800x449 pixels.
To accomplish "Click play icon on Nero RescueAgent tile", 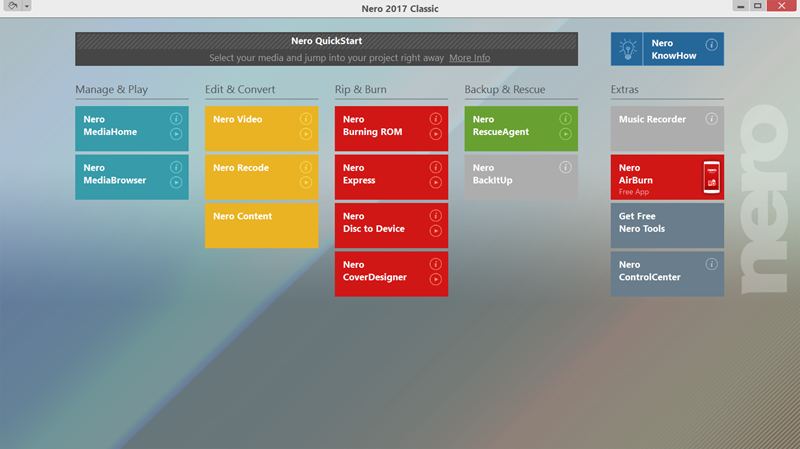I will pos(565,134).
